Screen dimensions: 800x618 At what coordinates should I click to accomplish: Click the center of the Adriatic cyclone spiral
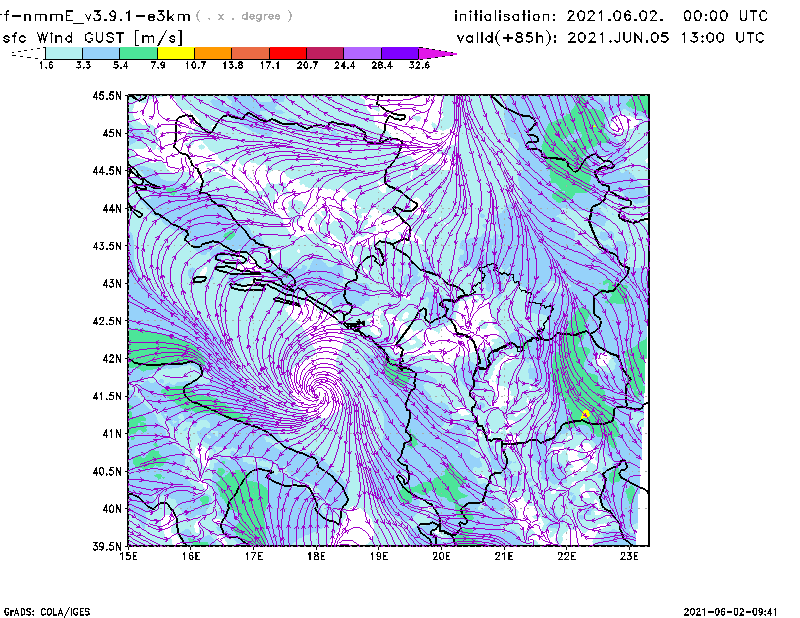click(320, 394)
